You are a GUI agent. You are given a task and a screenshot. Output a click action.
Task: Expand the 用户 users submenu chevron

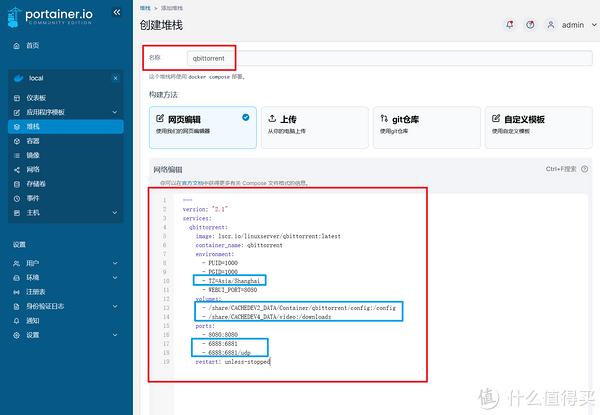tap(115, 263)
